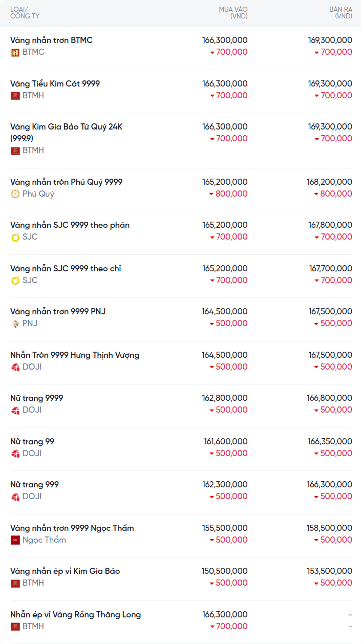Click SJC ring icon under 'theo chỉ' row

pyautogui.click(x=15, y=281)
